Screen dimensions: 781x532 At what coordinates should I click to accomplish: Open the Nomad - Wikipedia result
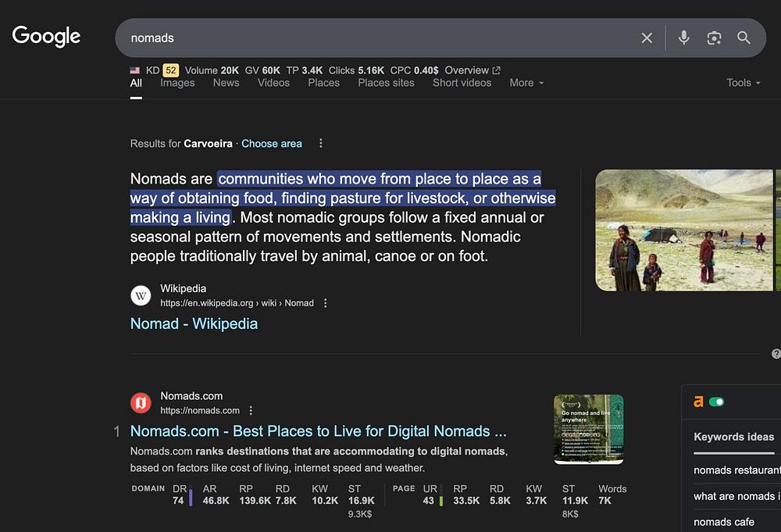tap(194, 323)
